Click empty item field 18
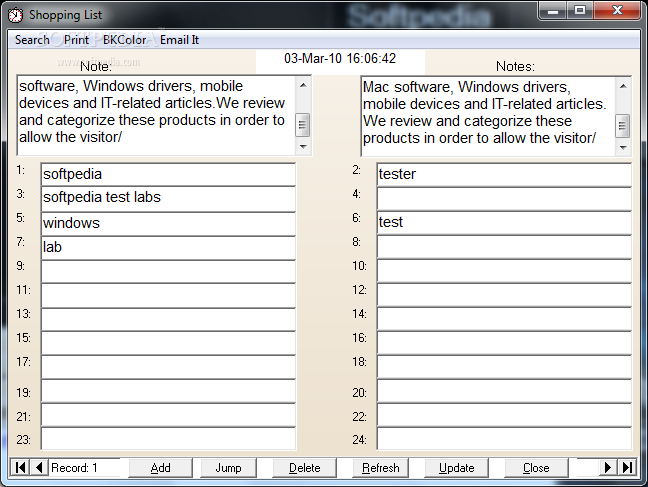Screen dimensions: 648x487 pos(504,367)
